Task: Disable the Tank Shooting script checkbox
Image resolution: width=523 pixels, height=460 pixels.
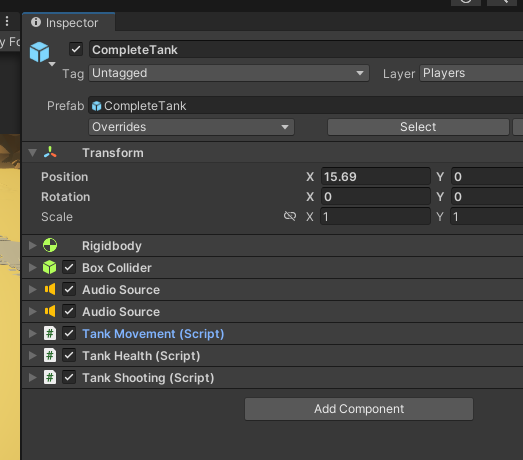Action: 69,378
